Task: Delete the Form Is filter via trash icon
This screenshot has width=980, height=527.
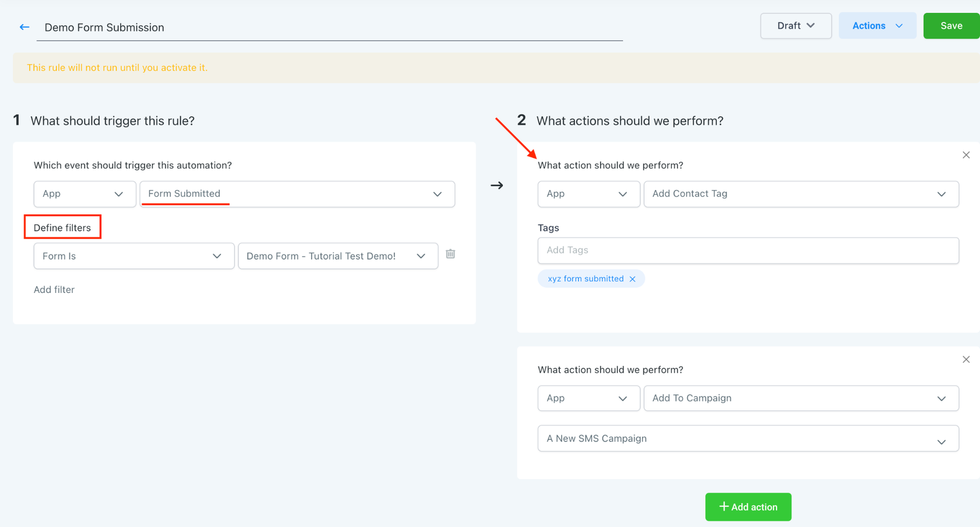Action: 450,254
